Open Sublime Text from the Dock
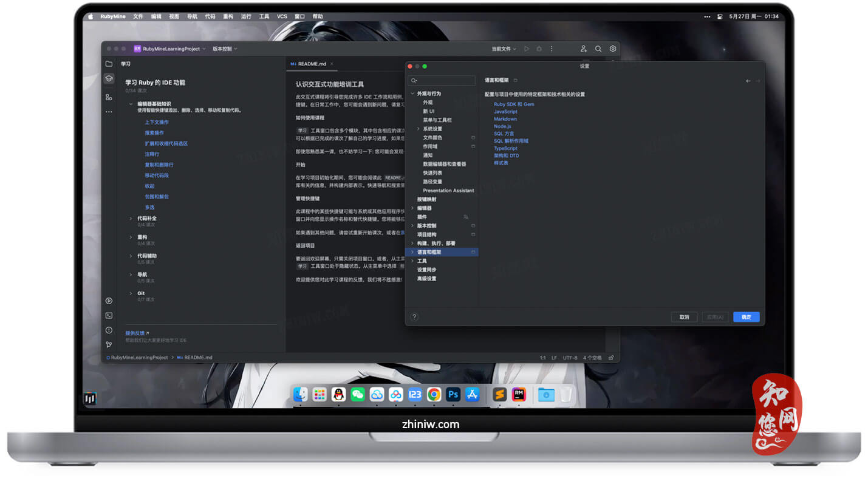 coord(499,395)
